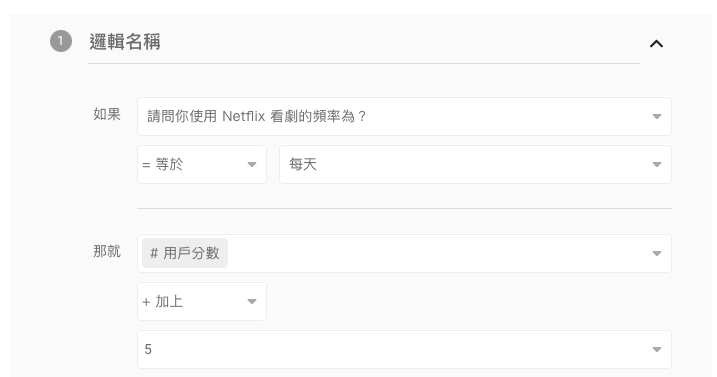Click the hash symbol in the 用戶分數 chip
717x377 pixels.
coord(154,253)
